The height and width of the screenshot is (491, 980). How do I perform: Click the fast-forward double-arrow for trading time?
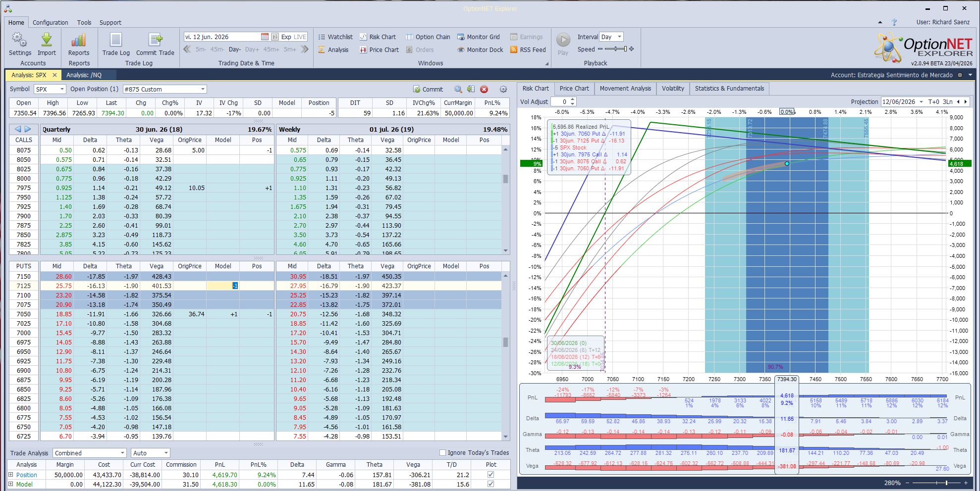pos(305,49)
